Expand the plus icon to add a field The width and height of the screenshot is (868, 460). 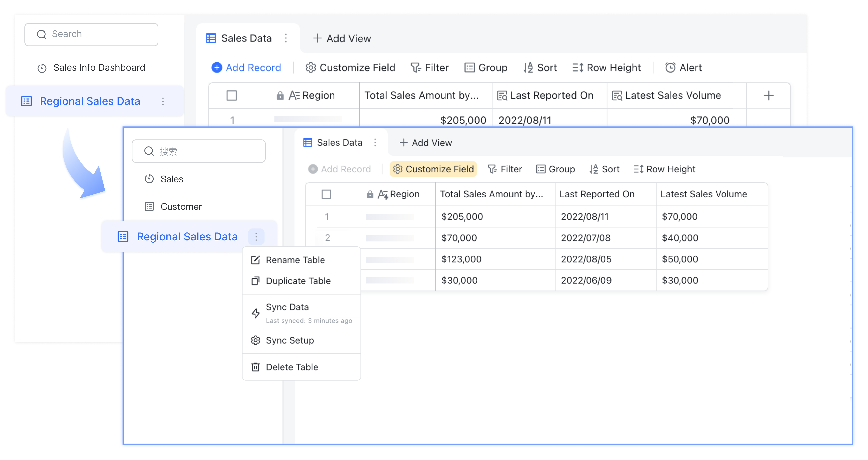tap(769, 96)
